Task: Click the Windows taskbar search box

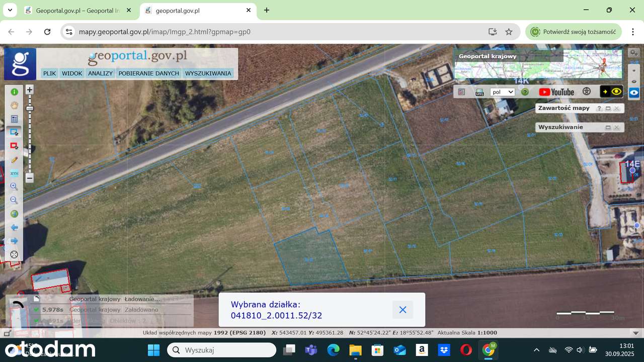Action: click(221, 350)
